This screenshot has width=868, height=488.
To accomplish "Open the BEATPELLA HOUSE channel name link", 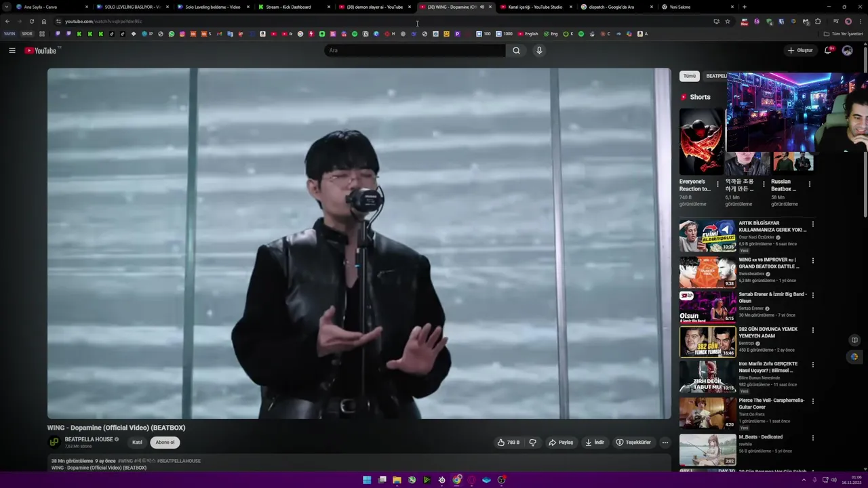I will (x=89, y=439).
